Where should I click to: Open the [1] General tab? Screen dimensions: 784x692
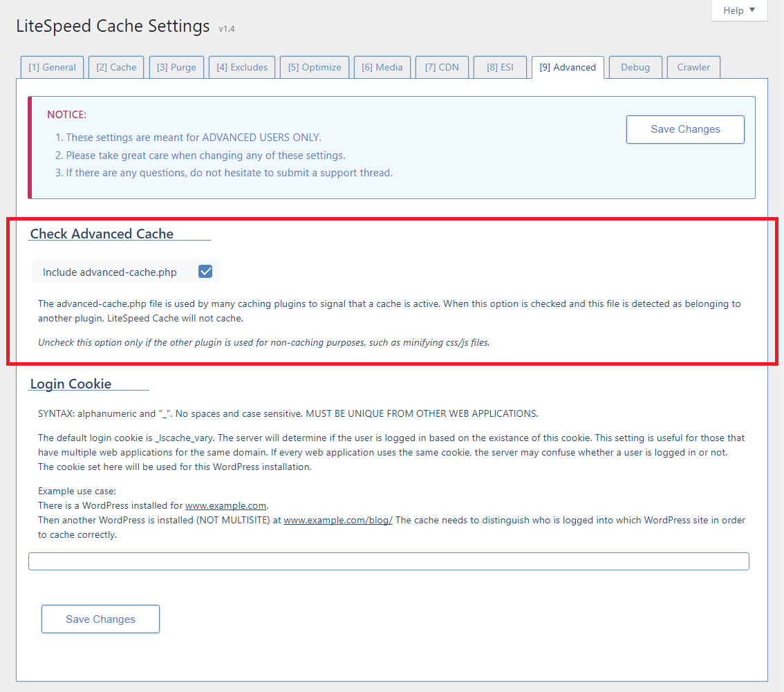click(52, 67)
